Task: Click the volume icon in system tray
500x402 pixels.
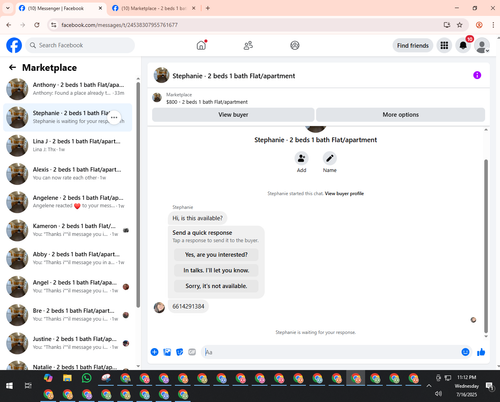Action: tap(439, 394)
